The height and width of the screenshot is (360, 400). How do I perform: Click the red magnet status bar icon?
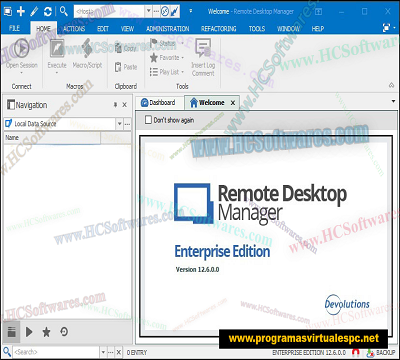pyautogui.click(x=355, y=352)
